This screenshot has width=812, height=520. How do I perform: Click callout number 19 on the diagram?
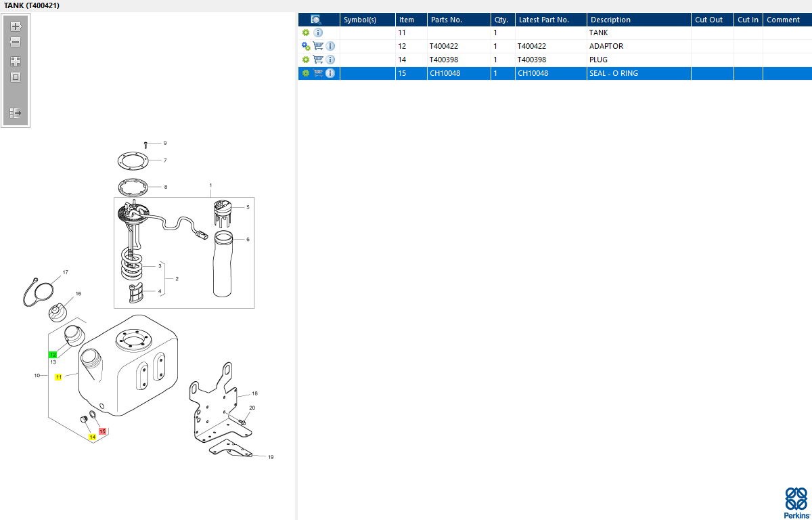(x=271, y=457)
